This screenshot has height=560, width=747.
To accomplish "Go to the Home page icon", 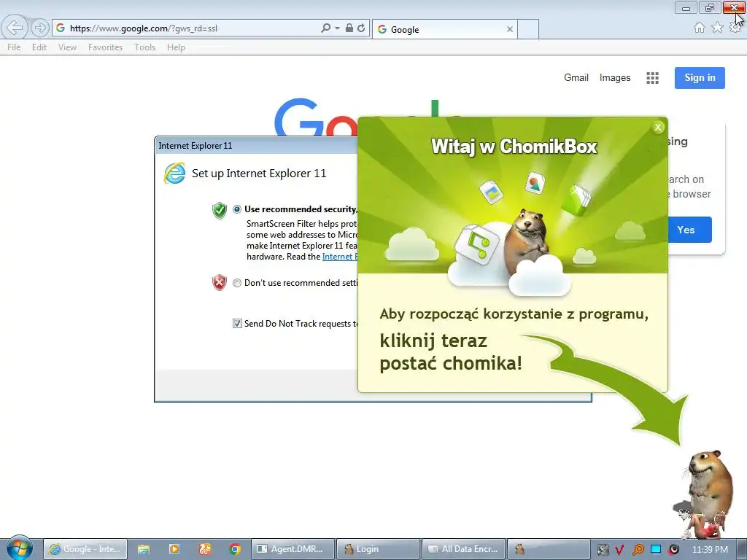I will (700, 28).
